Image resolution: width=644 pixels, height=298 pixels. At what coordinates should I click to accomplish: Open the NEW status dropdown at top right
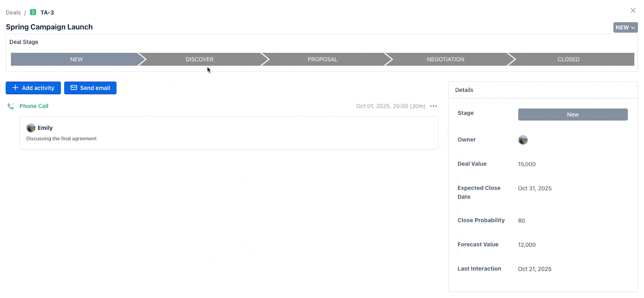(625, 27)
